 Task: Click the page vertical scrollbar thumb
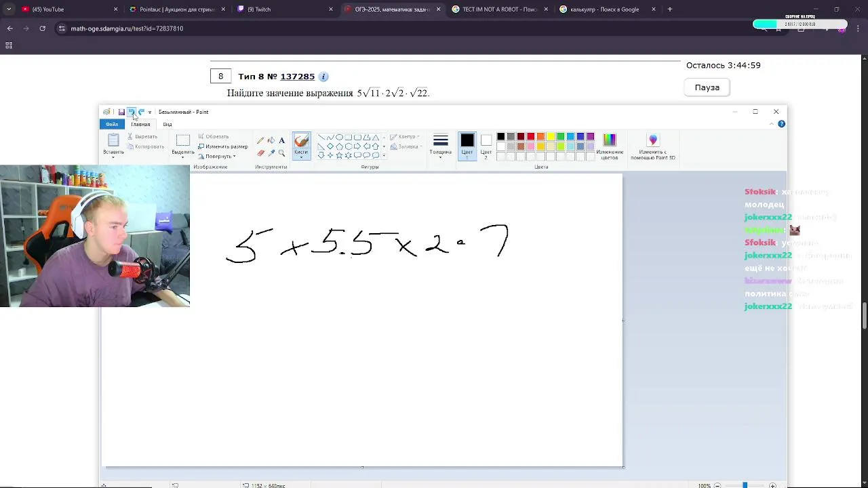click(x=865, y=316)
